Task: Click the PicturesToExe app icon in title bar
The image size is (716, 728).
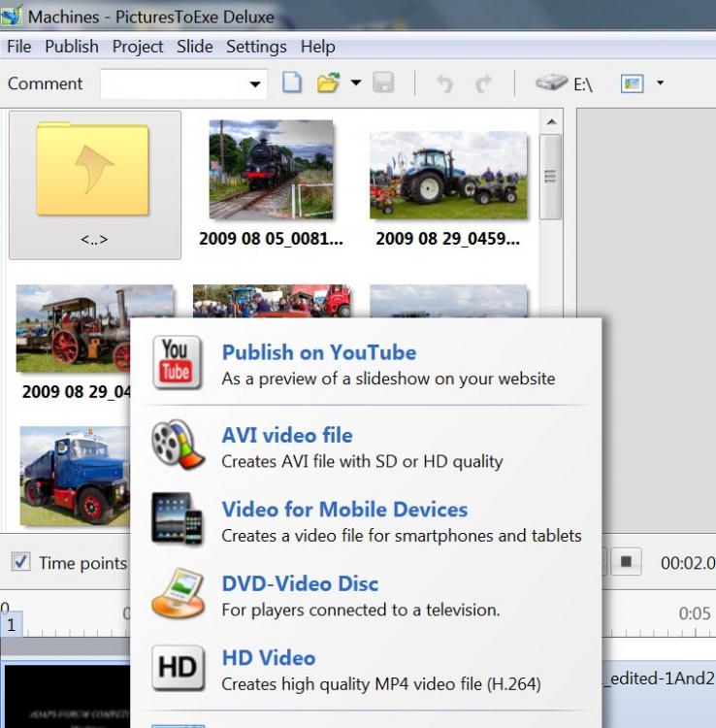Action: pos(11,16)
